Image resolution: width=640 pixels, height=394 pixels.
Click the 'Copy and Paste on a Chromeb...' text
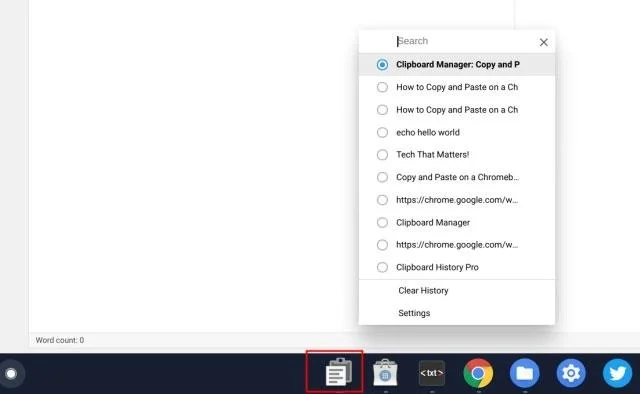[x=457, y=177]
